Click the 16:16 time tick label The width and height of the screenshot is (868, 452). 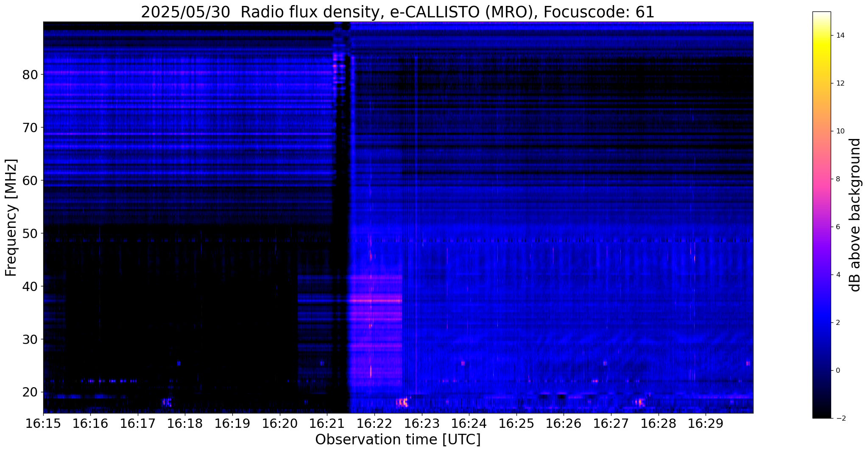pyautogui.click(x=90, y=424)
